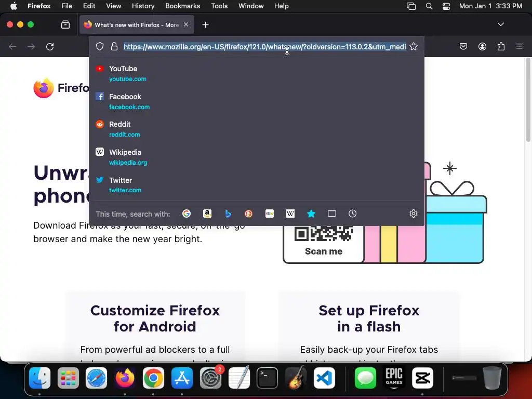Screen dimensions: 532x399
Task: Open the Apple menu
Action: point(14,6)
